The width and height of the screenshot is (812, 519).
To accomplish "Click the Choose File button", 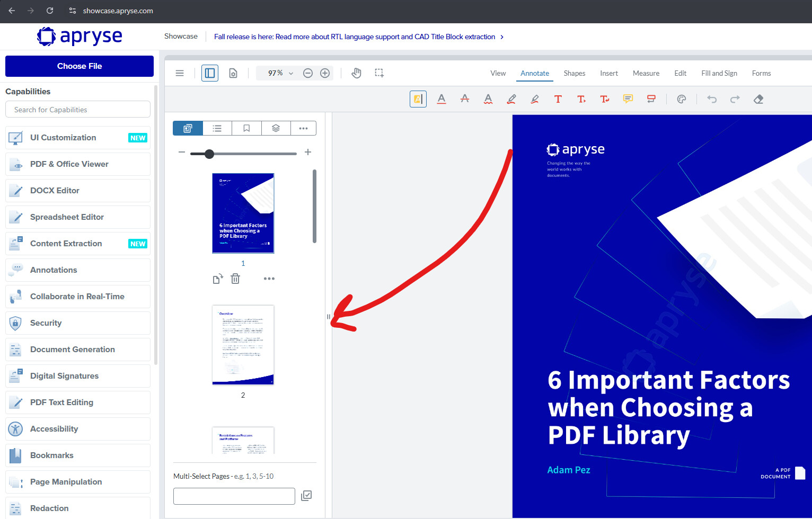I will 80,66.
